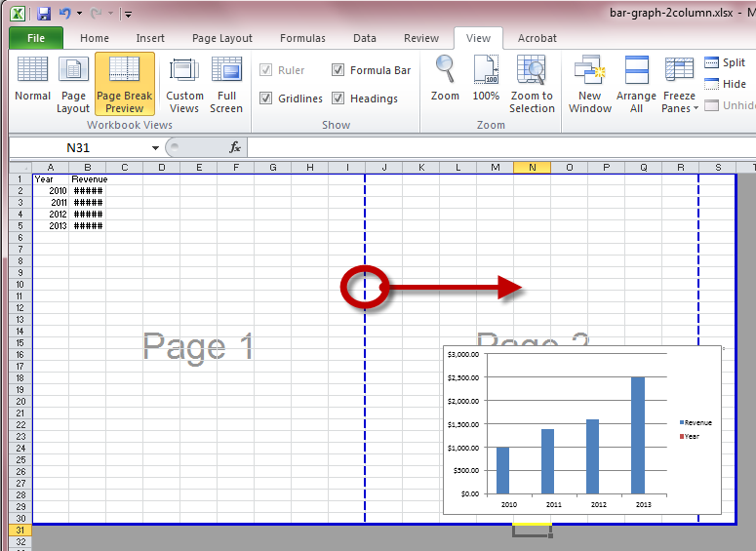Open the Undo history dropdown arrow
This screenshot has width=756, height=551.
pyautogui.click(x=80, y=14)
